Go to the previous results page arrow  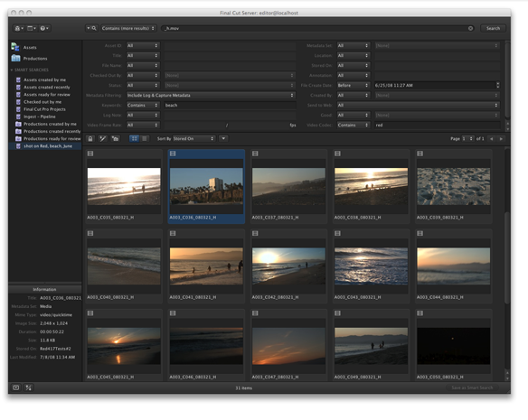pyautogui.click(x=492, y=139)
